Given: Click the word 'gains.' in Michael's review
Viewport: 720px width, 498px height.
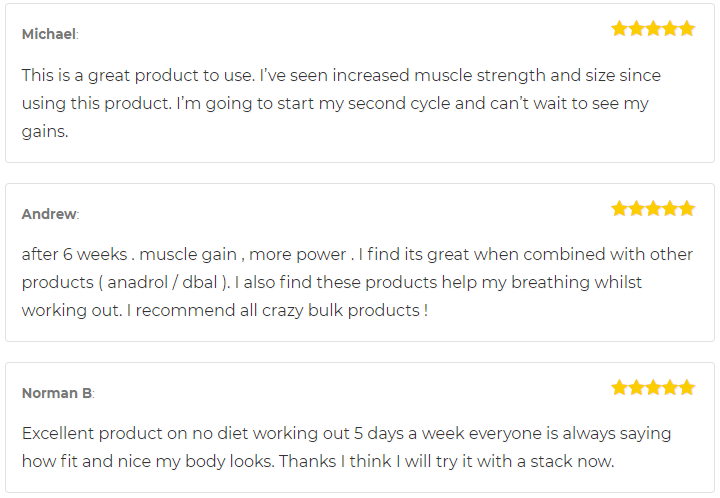Looking at the screenshot, I should tap(45, 132).
